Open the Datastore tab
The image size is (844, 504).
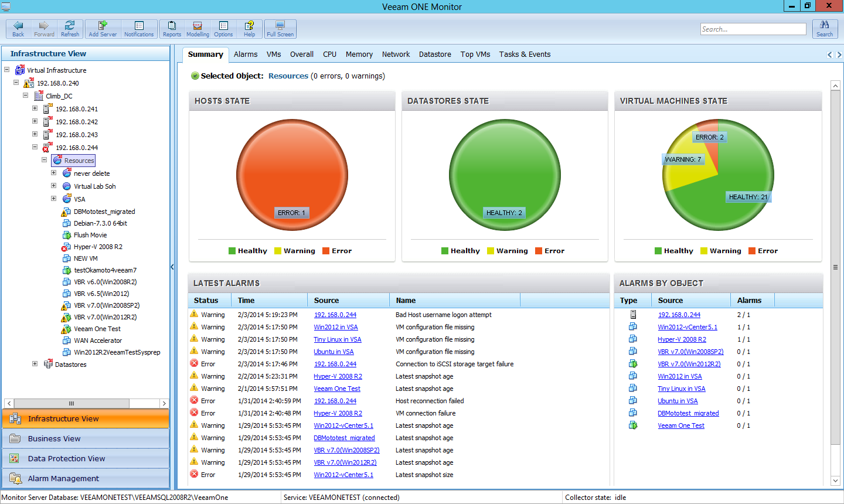click(x=435, y=54)
